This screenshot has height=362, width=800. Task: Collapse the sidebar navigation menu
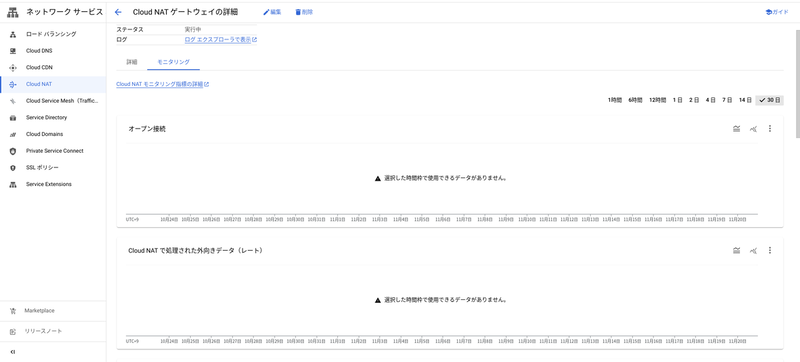[13, 352]
